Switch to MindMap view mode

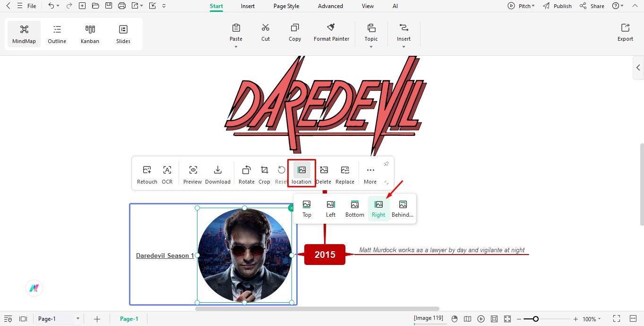(24, 34)
